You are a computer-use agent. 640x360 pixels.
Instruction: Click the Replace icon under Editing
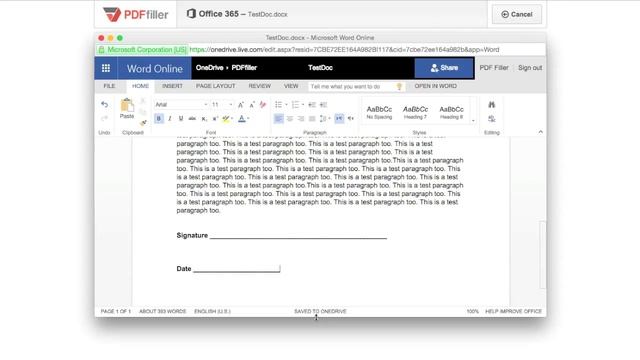click(x=491, y=119)
